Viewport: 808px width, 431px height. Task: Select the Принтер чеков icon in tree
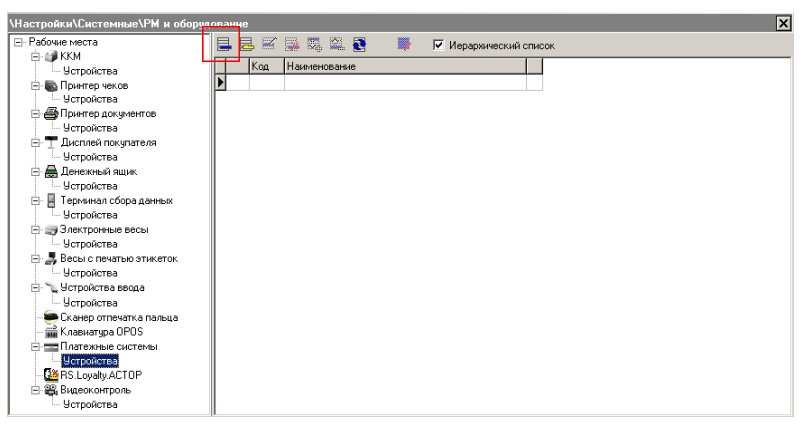tap(51, 86)
